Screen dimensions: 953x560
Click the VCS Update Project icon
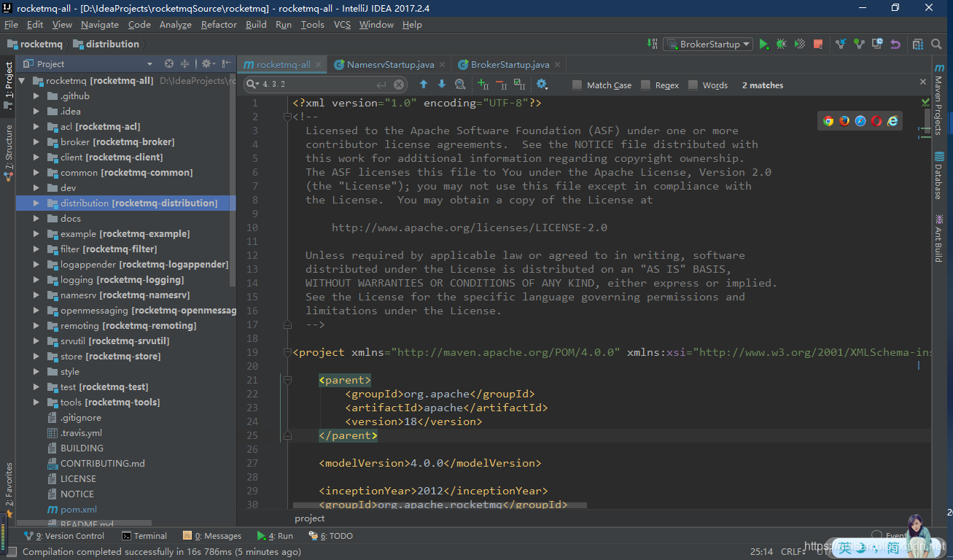click(841, 44)
